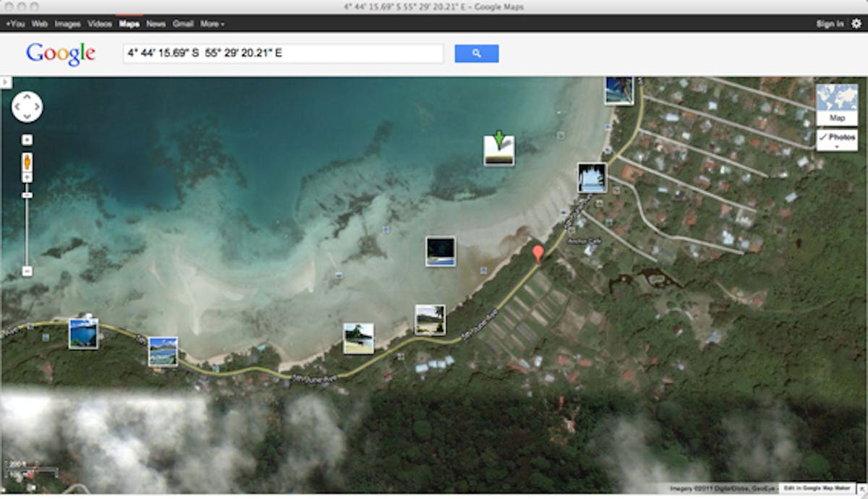Viewport: 868px width, 499px height.
Task: Click the Edit in Google Map Maker link
Action: click(x=822, y=489)
